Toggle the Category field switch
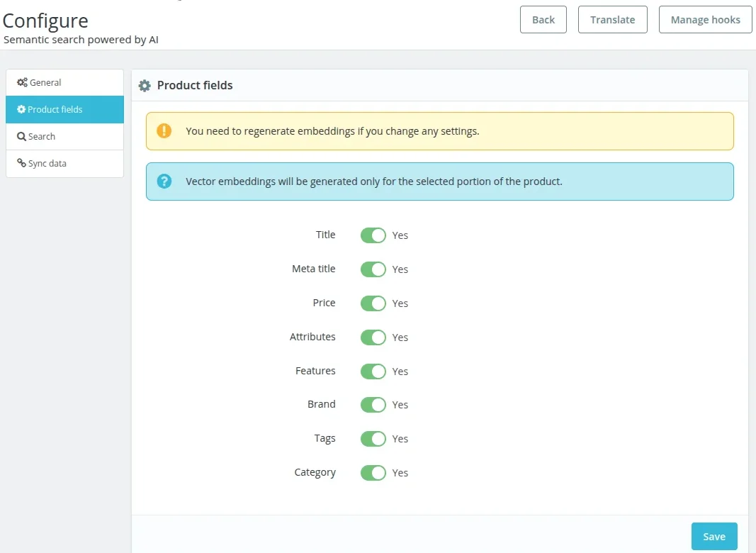 [x=373, y=473]
